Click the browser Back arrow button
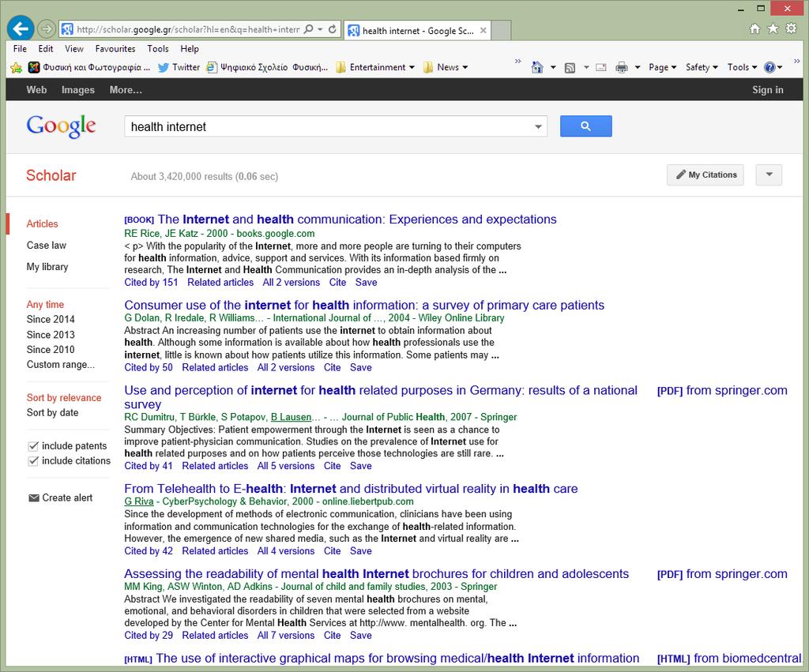Viewport: 809px width, 672px height. pos(21,28)
